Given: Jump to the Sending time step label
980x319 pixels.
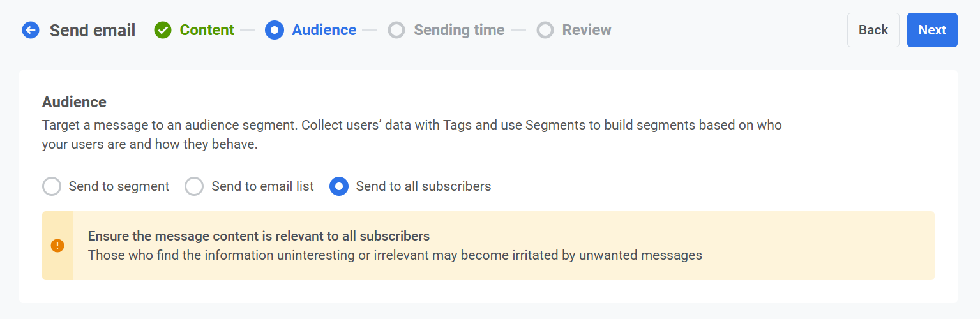Looking at the screenshot, I should tap(459, 30).
